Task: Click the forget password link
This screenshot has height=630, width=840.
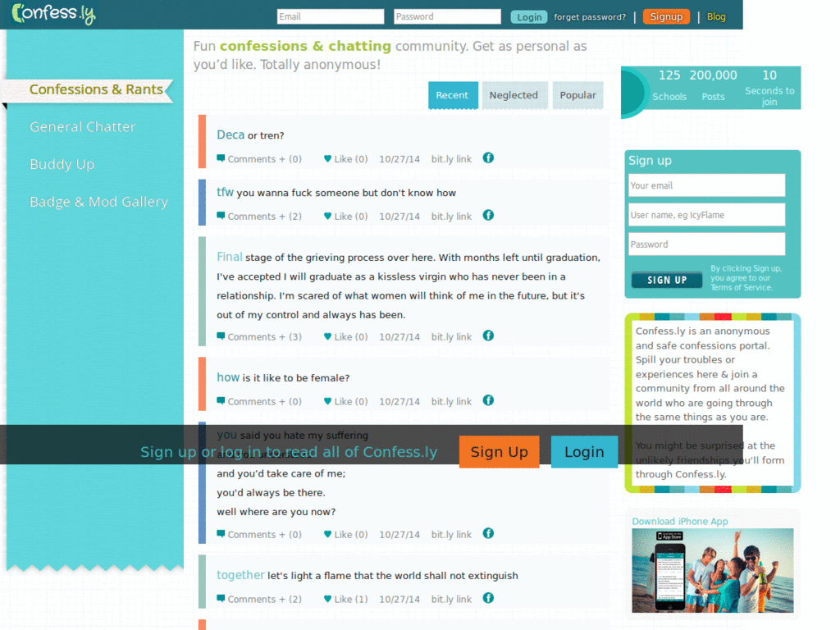Action: (589, 17)
